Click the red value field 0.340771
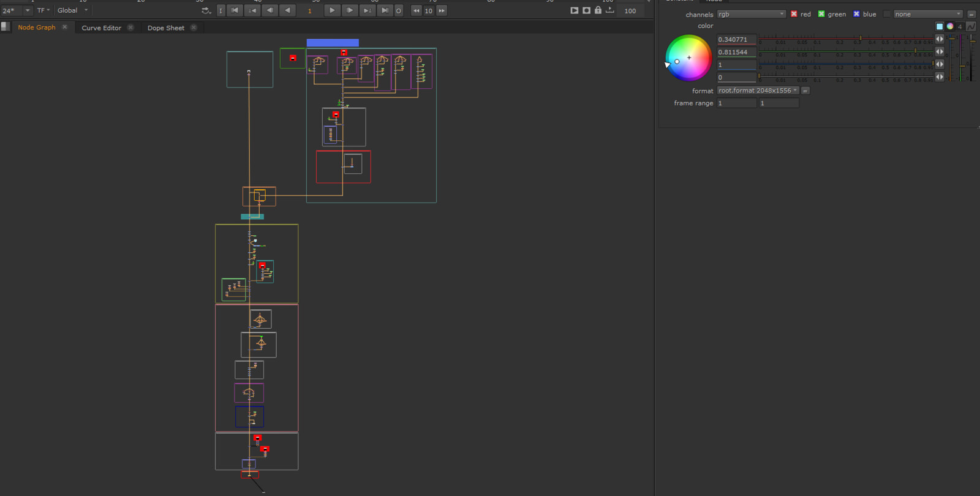This screenshot has width=980, height=496. (737, 39)
